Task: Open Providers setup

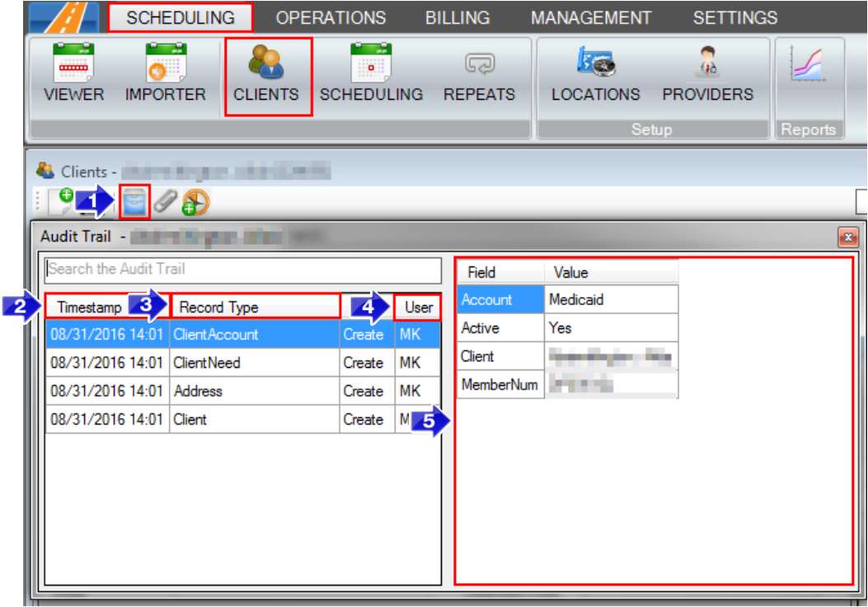Action: click(x=707, y=74)
